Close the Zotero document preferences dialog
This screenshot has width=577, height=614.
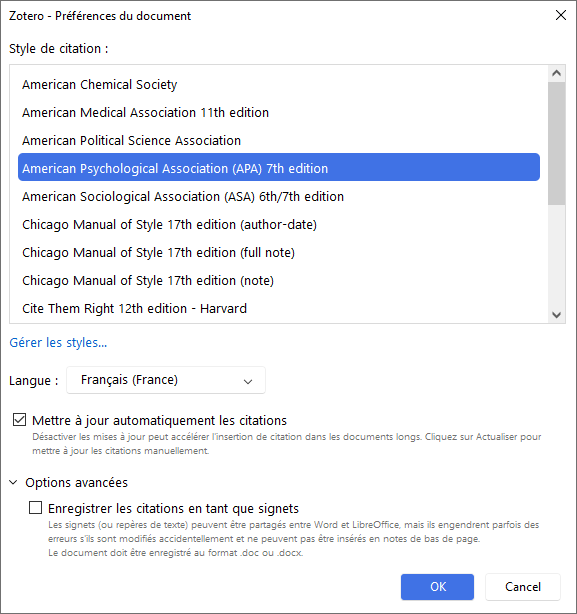click(561, 15)
